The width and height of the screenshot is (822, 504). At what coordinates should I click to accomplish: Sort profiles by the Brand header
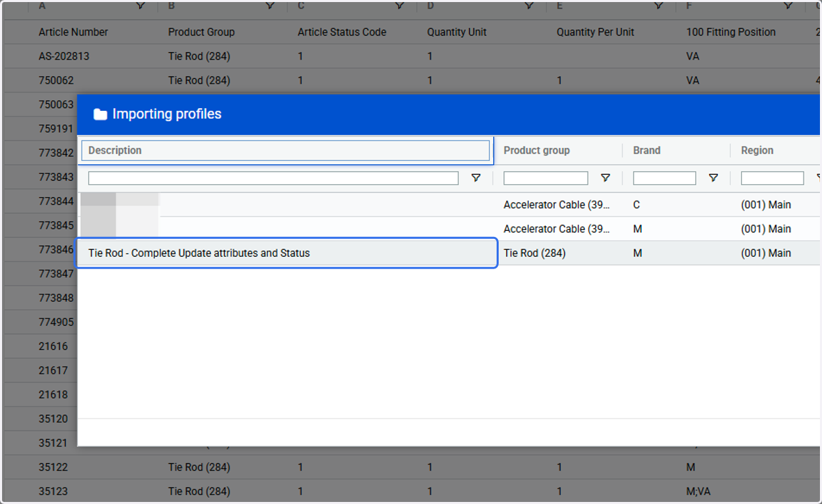[647, 151]
